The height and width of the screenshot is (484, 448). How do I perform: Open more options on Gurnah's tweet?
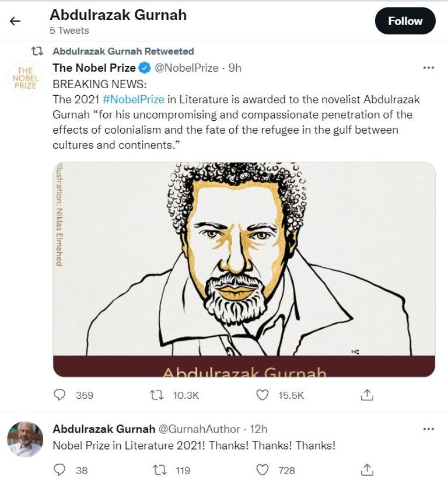(429, 430)
